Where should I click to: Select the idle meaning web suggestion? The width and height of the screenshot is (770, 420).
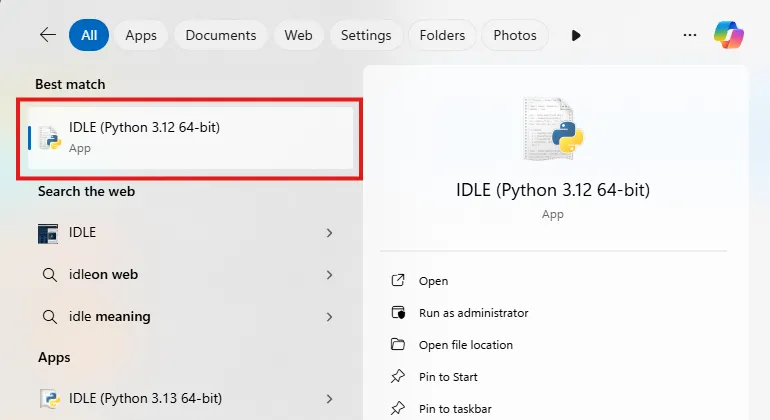(110, 317)
